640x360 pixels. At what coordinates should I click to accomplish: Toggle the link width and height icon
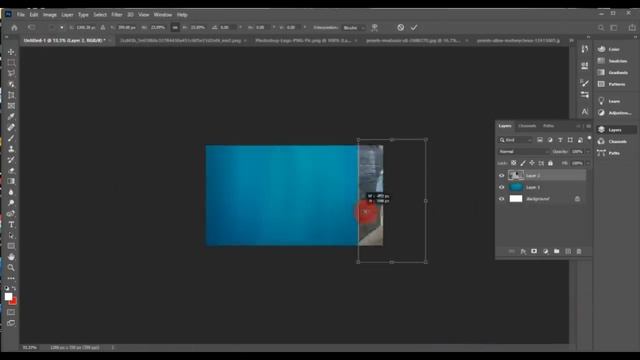point(175,27)
